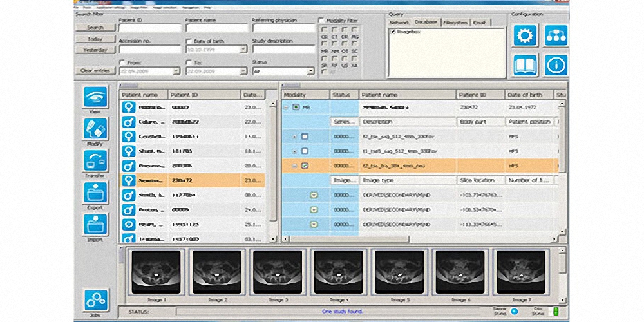The image size is (644, 322).
Task: Open the Status dropdown
Action: click(x=309, y=71)
